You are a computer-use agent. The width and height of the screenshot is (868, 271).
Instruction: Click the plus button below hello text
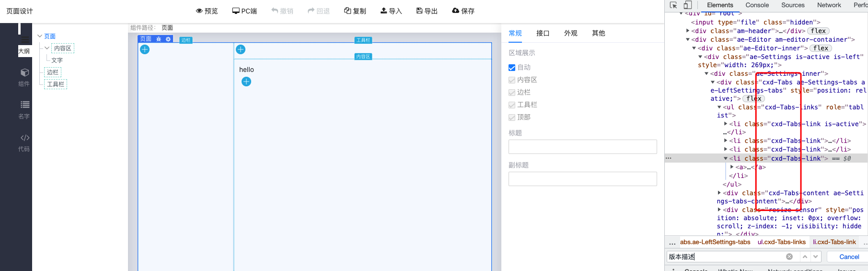246,82
